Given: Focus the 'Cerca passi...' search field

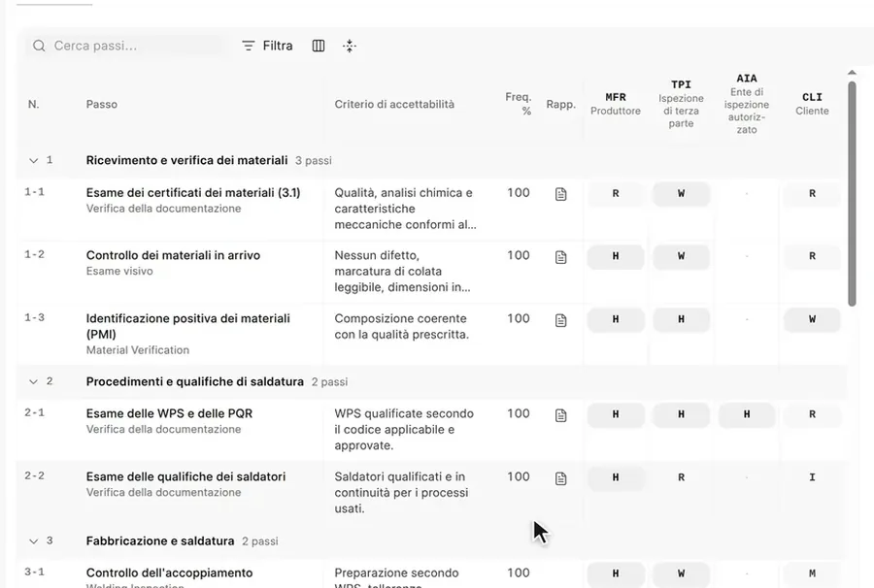Looking at the screenshot, I should click(x=125, y=46).
